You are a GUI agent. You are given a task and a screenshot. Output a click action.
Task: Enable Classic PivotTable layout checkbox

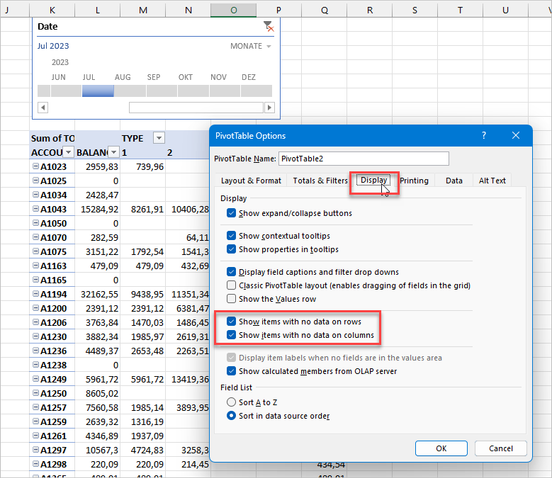231,285
